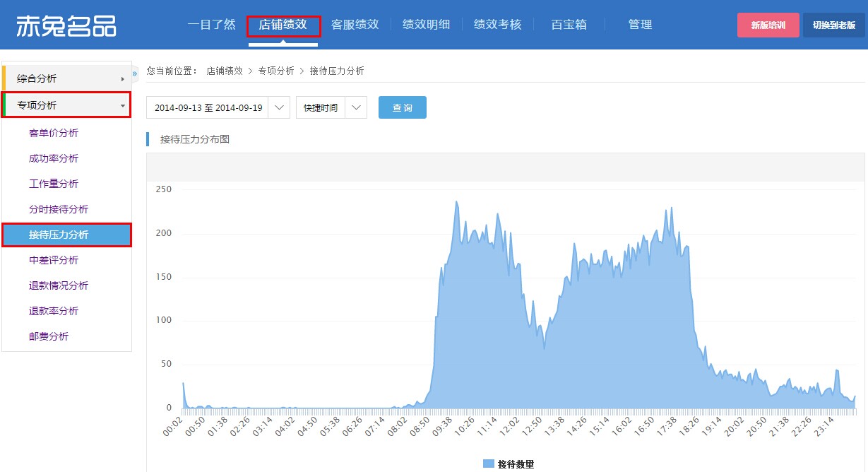Collapse the 专项分析 sidebar section

coord(66,105)
